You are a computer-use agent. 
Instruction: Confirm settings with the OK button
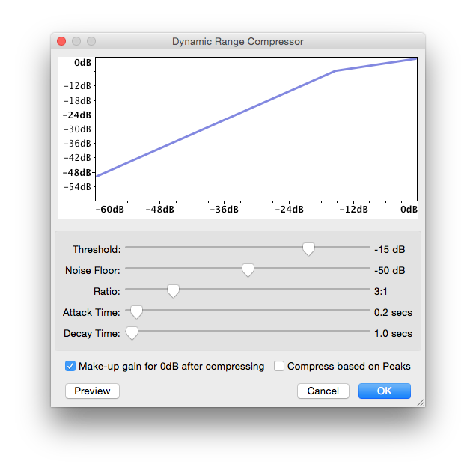384,391
